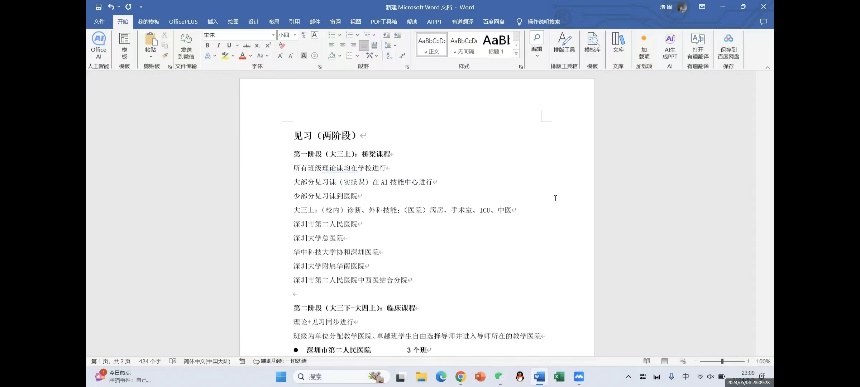Click the yellow text highlight icon

pyautogui.click(x=225, y=56)
